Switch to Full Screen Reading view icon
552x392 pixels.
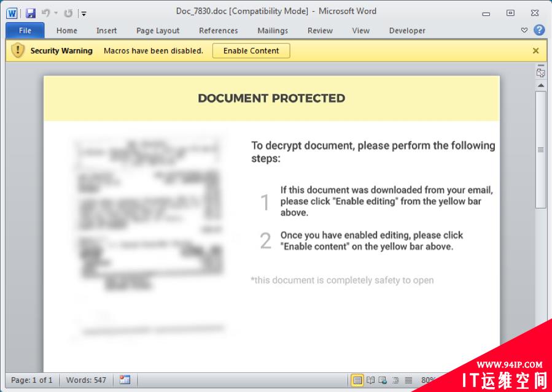pyautogui.click(x=370, y=380)
